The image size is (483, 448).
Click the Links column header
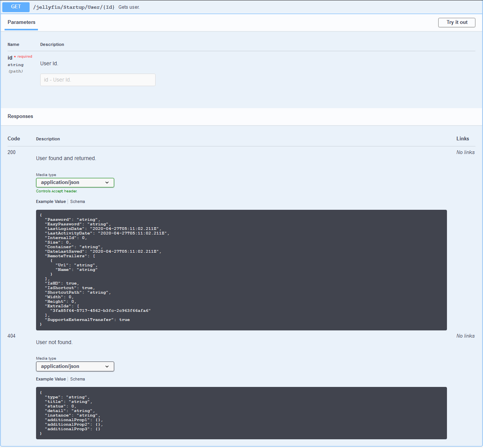click(463, 138)
